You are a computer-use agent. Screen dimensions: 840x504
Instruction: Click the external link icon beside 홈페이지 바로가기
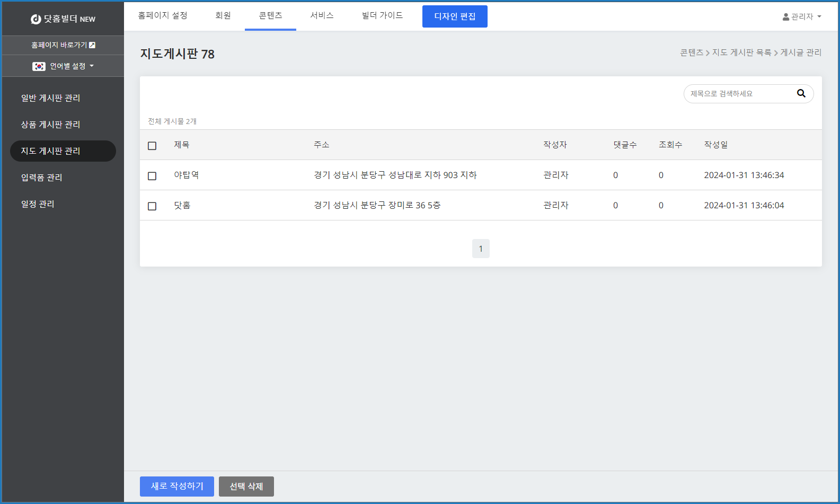point(92,45)
